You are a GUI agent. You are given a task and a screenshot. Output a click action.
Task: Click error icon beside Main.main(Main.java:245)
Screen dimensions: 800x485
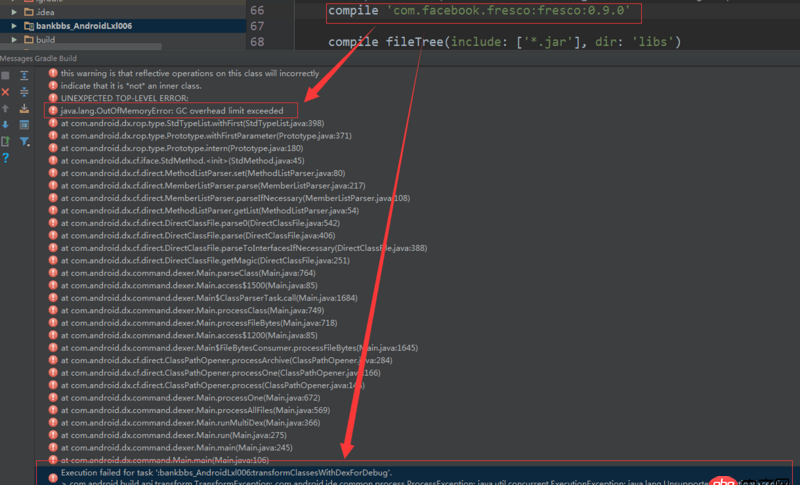click(x=53, y=448)
